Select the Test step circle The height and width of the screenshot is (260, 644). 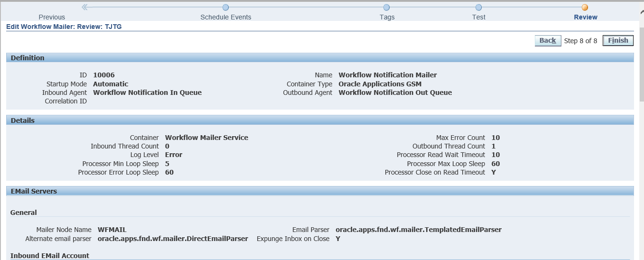click(479, 7)
